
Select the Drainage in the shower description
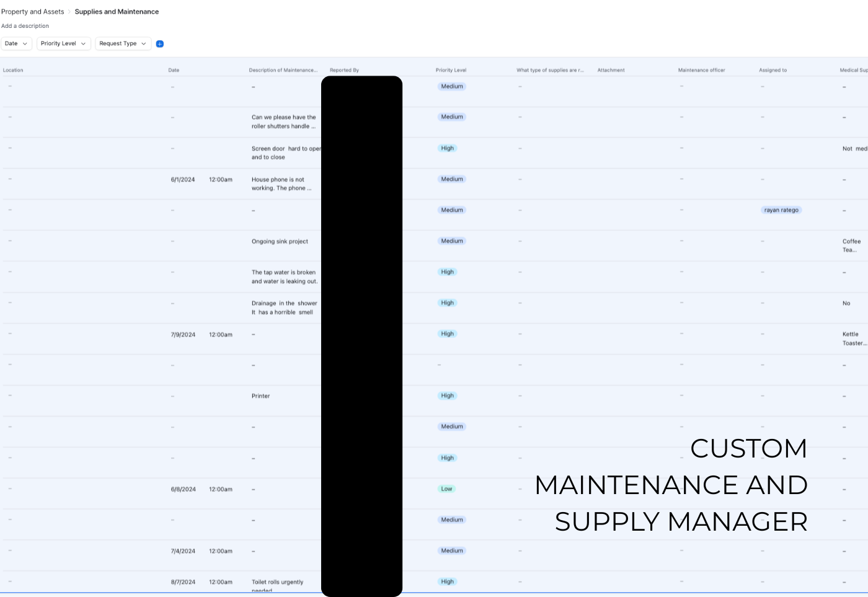click(284, 308)
